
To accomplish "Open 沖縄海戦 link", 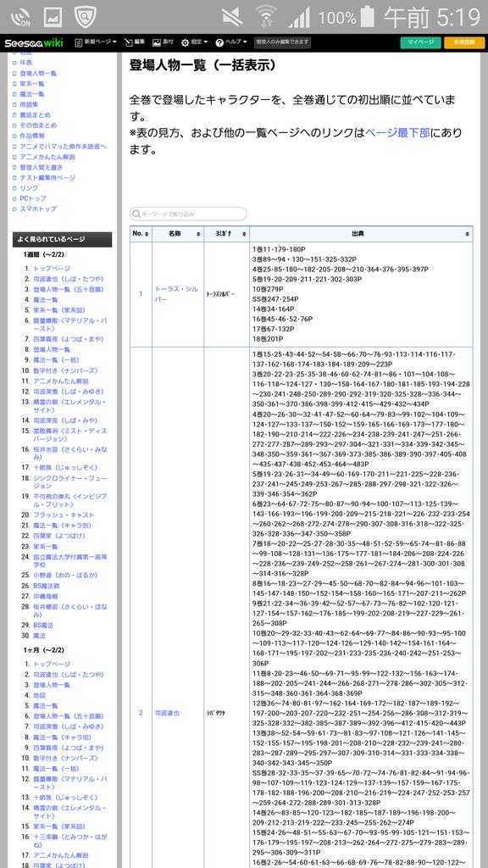I will click(46, 596).
